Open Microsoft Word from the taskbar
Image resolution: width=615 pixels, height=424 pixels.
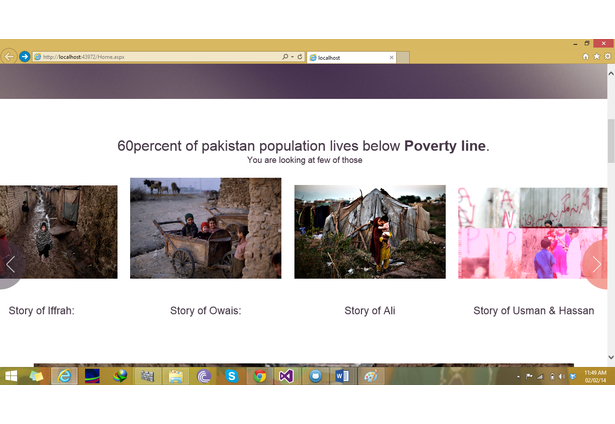pos(342,376)
